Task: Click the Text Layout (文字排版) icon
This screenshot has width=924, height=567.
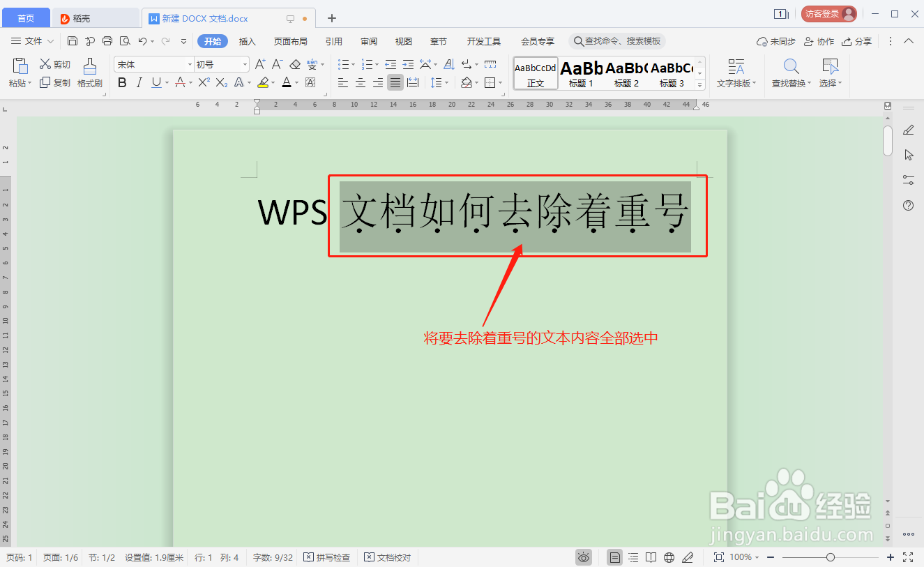Action: tap(736, 67)
